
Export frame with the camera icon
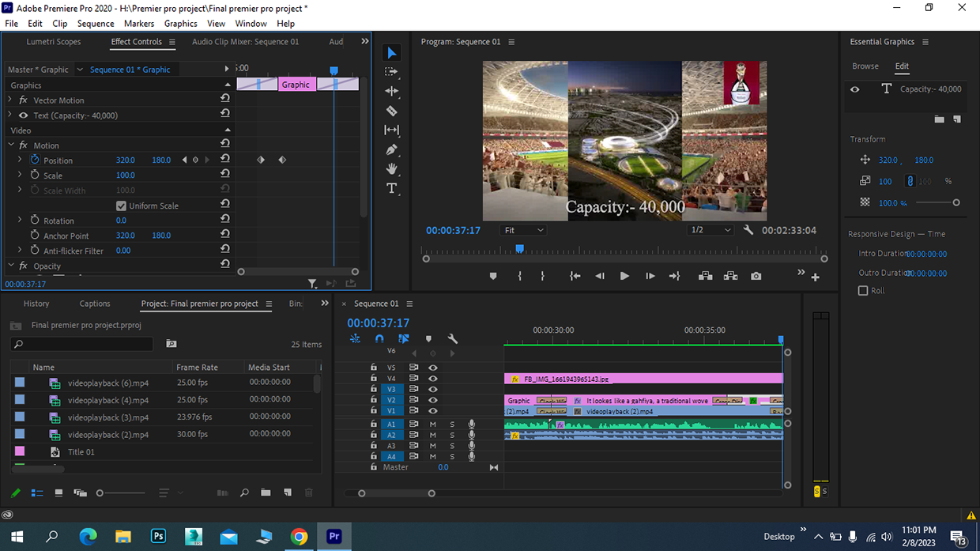756,276
